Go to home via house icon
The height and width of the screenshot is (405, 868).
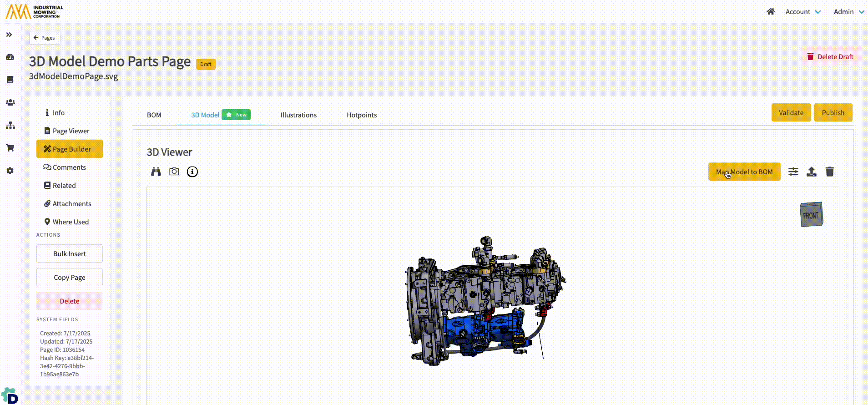click(x=771, y=12)
